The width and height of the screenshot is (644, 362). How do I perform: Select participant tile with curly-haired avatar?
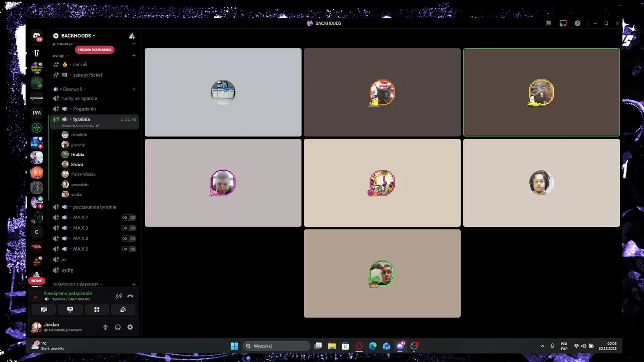pos(541,183)
